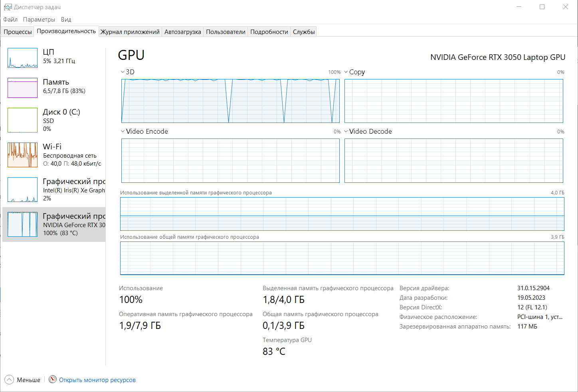Click the Task Manager title bar icon

pyautogui.click(x=8, y=7)
